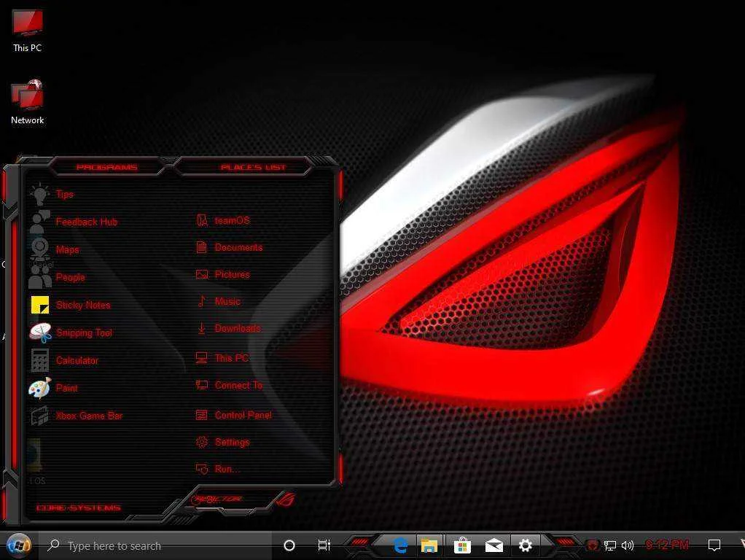Screen dimensions: 745x560
Task: Open Mail app from taskbar
Action: click(x=494, y=545)
